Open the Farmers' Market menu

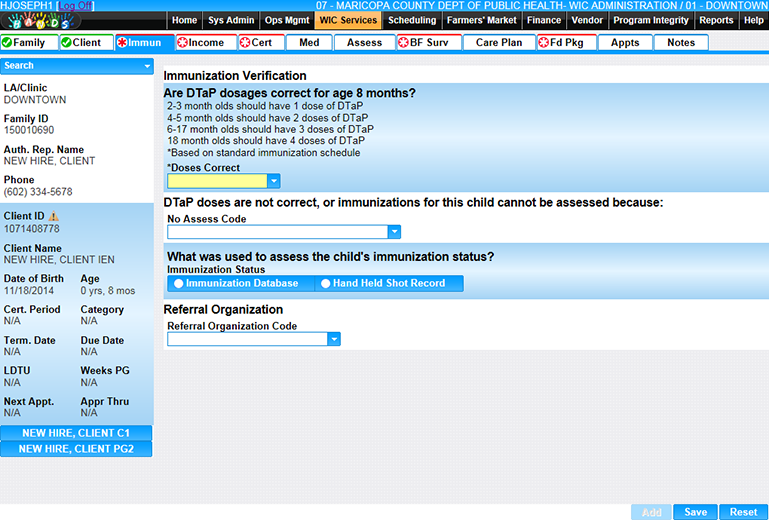pyautogui.click(x=482, y=20)
